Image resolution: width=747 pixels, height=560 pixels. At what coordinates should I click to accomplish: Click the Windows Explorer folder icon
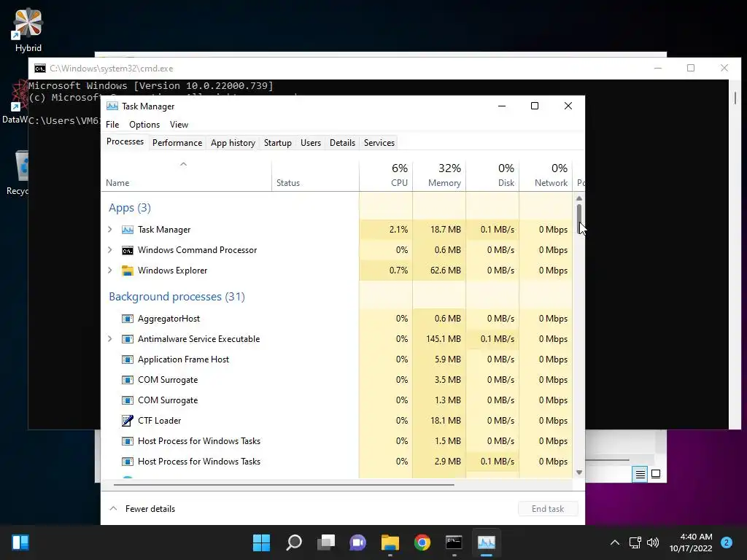[127, 271]
